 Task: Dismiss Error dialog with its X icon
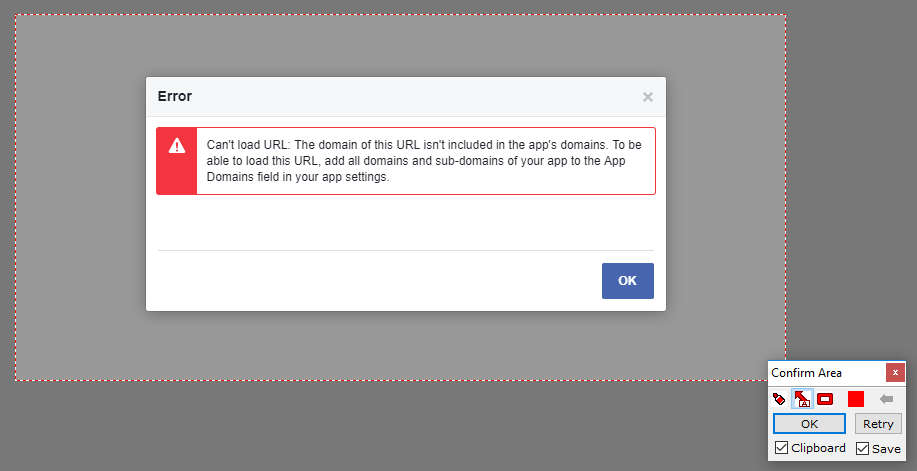647,97
